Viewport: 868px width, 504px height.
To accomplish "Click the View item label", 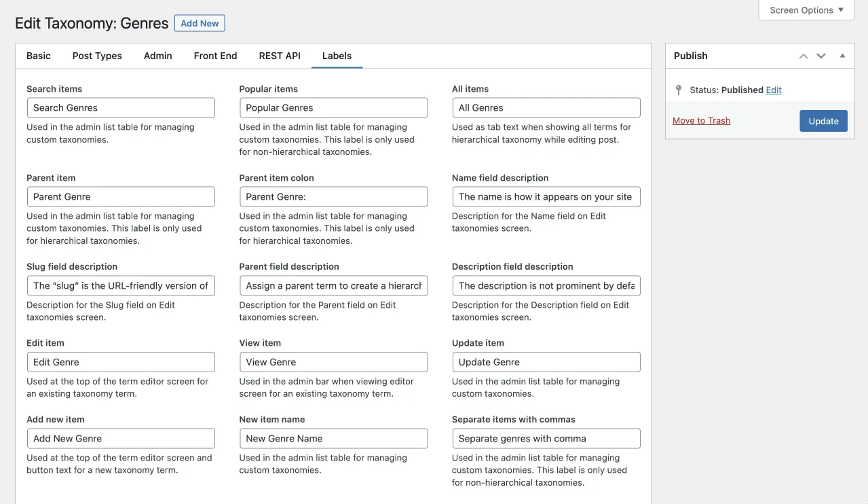I will 260,343.
